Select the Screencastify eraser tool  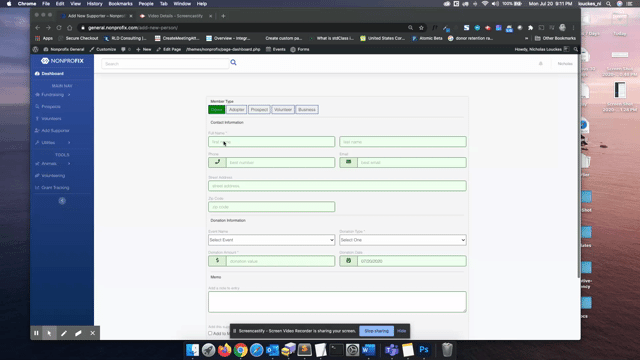tap(78, 333)
